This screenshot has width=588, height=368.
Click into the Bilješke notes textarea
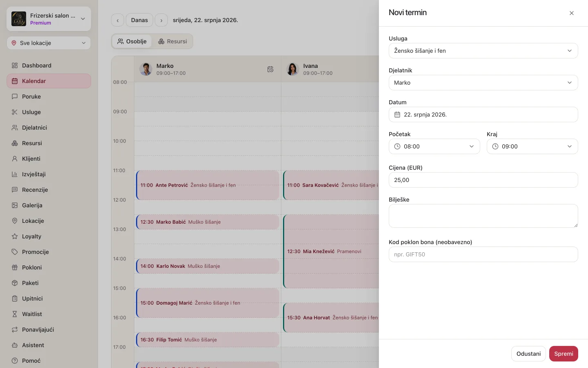[x=483, y=216]
